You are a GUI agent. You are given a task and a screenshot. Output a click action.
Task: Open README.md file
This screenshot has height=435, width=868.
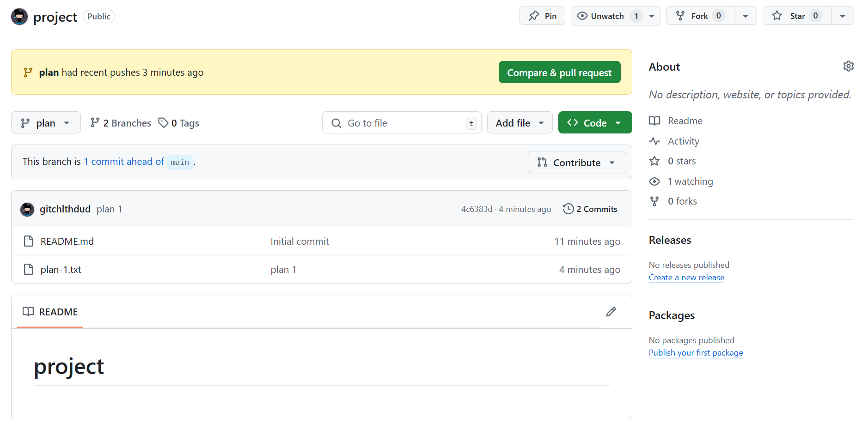[x=67, y=242]
